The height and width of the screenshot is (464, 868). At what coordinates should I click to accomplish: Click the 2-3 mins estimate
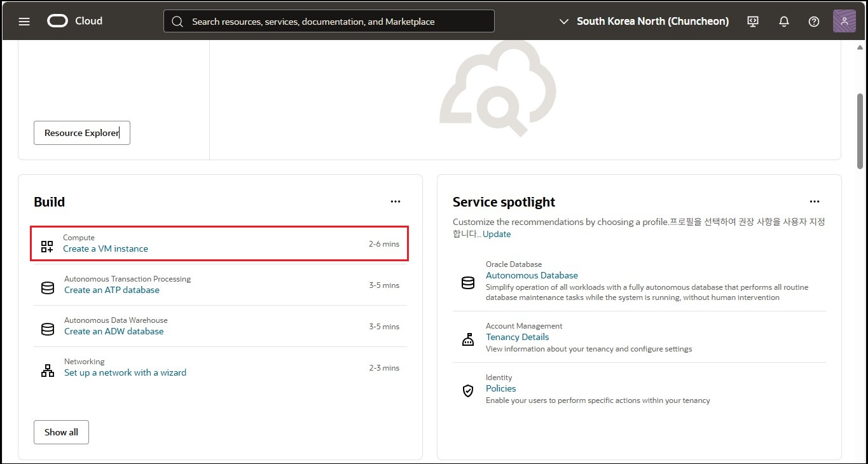384,368
